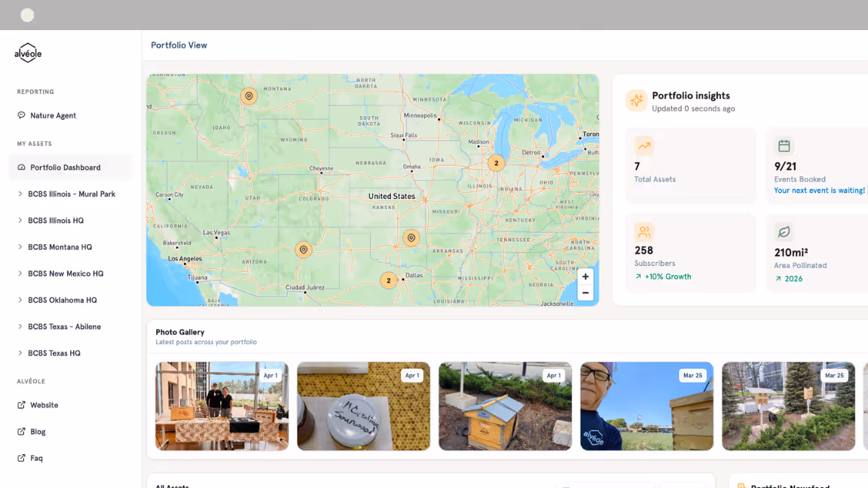The height and width of the screenshot is (488, 868).
Task: Open the Website external-link icon
Action: point(20,405)
